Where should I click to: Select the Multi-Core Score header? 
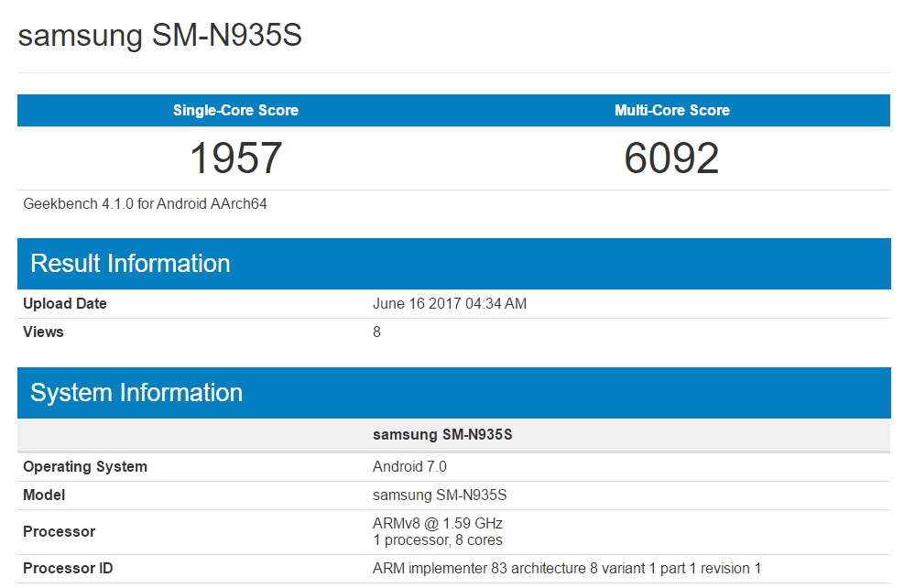tap(672, 110)
